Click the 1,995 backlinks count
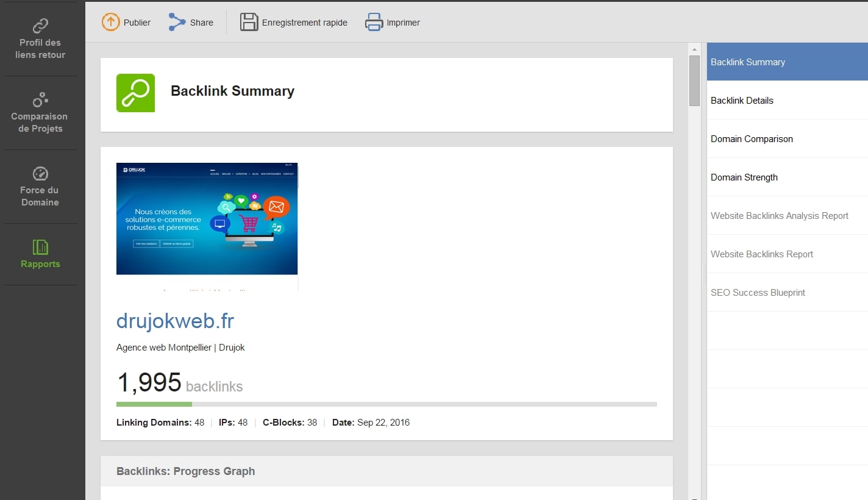Viewport: 868px width, 500px height. tap(179, 383)
